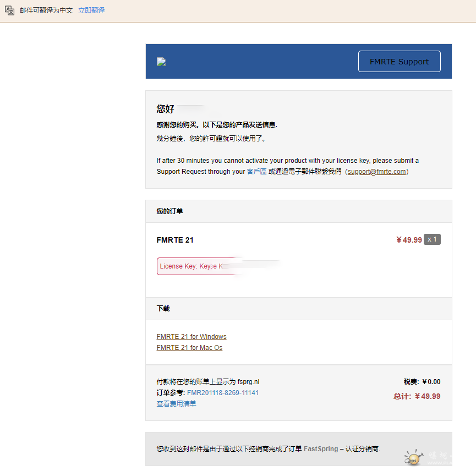Download FMRTE 21 for Mac Os
Viewport: 476px width, 471px height.
pyautogui.click(x=189, y=348)
